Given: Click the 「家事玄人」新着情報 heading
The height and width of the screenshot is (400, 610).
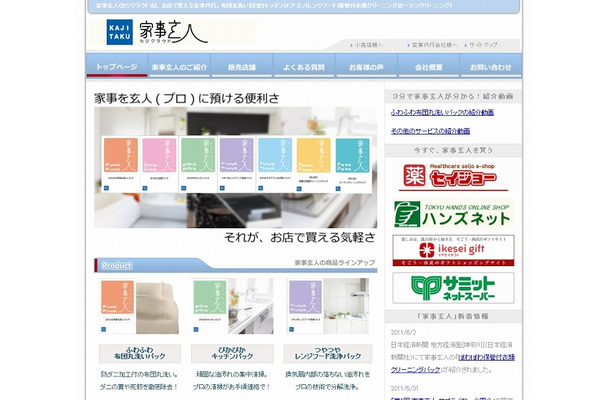Looking at the screenshot, I should coord(453,316).
